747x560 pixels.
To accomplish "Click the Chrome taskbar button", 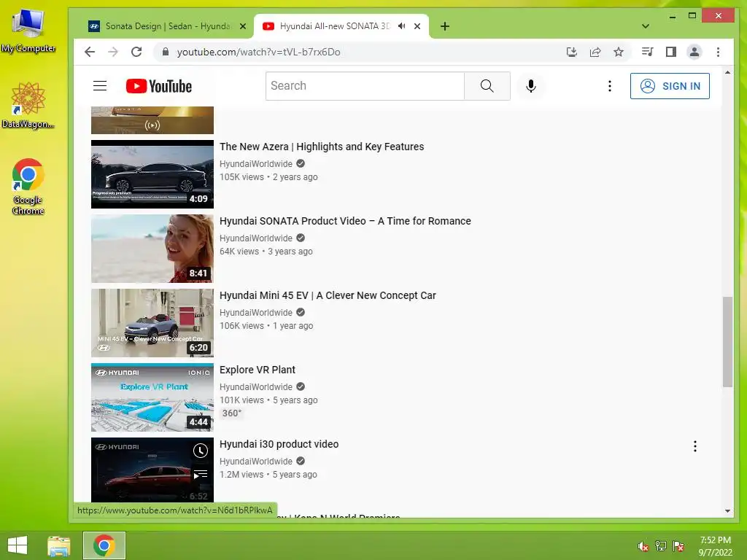I will click(104, 545).
